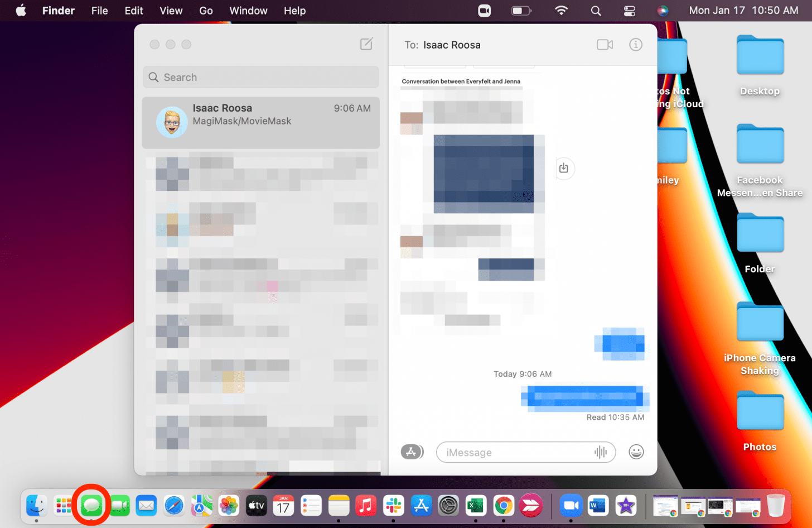This screenshot has width=812, height=528.
Task: Select the Isaac Roosa conversation
Action: 260,122
